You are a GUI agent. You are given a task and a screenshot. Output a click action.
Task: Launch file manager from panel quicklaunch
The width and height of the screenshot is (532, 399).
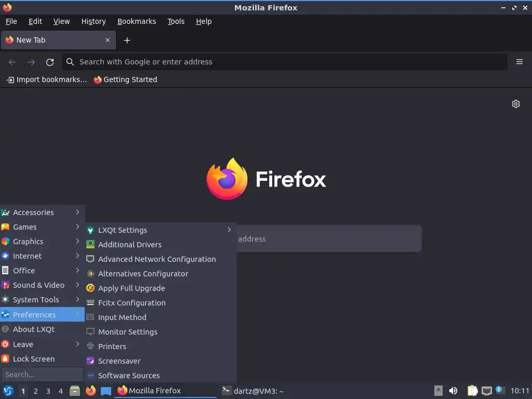(x=75, y=391)
